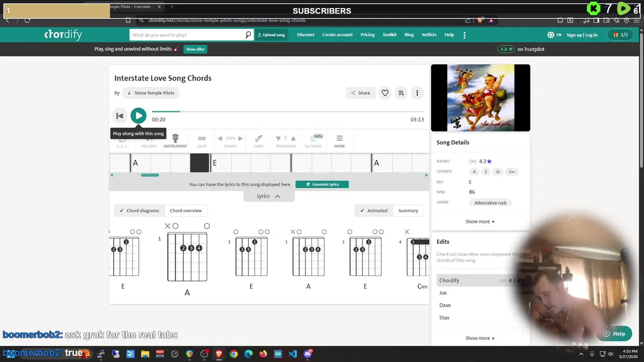The image size is (644, 362).
Task: Open the Discover menu item
Action: click(305, 35)
